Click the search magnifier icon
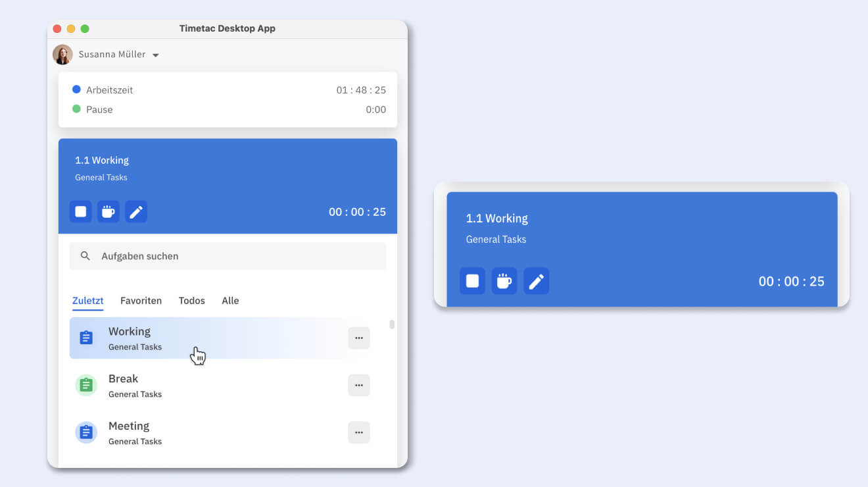The image size is (868, 487). [x=85, y=256]
